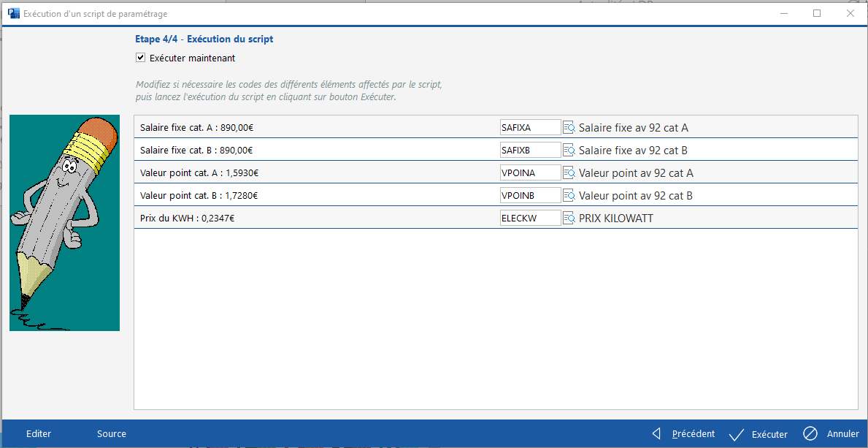
Task: Click the pencil mascot illustration
Action: pos(64,222)
